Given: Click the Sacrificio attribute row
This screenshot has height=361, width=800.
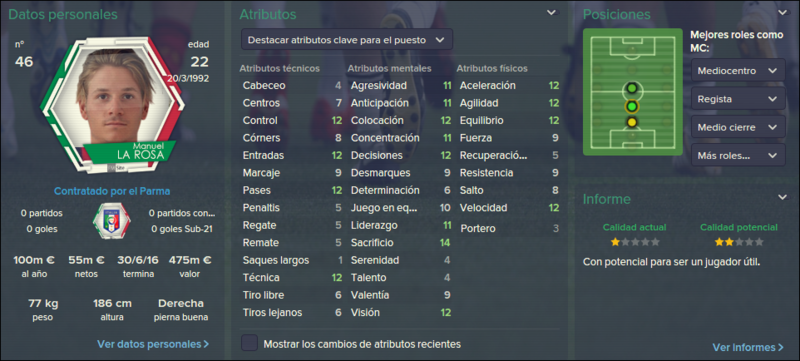Looking at the screenshot, I should coord(401,243).
